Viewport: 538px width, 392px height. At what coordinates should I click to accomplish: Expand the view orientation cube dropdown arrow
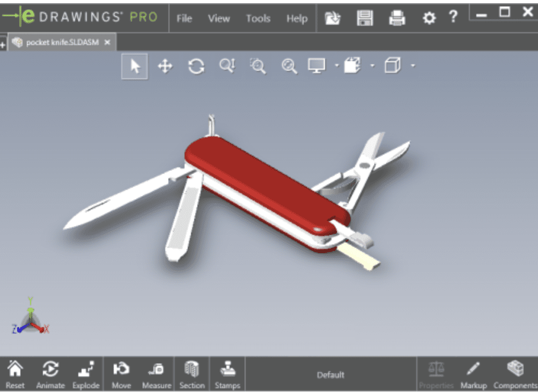click(x=372, y=66)
